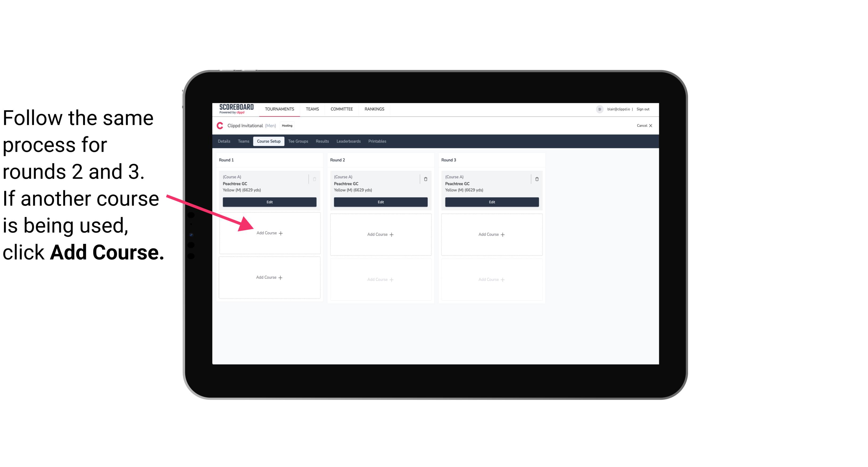The width and height of the screenshot is (868, 467).
Task: Click the second Add Course in Round 1
Action: click(268, 277)
